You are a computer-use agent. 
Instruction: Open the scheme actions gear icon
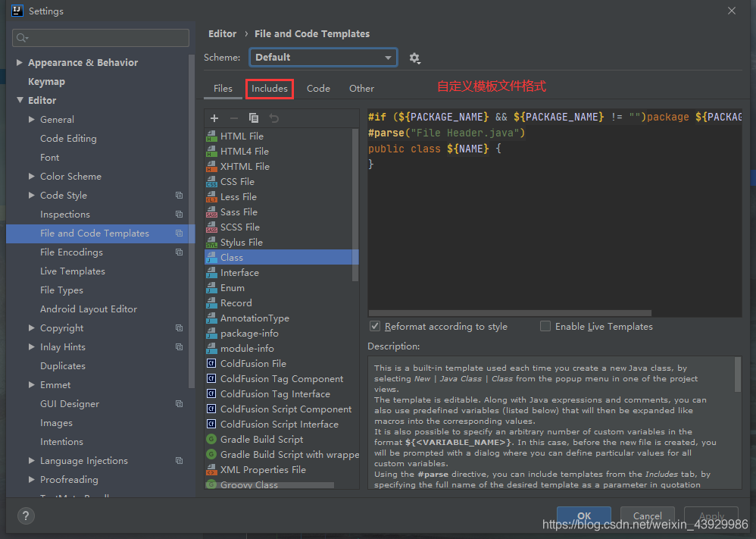[x=414, y=58]
